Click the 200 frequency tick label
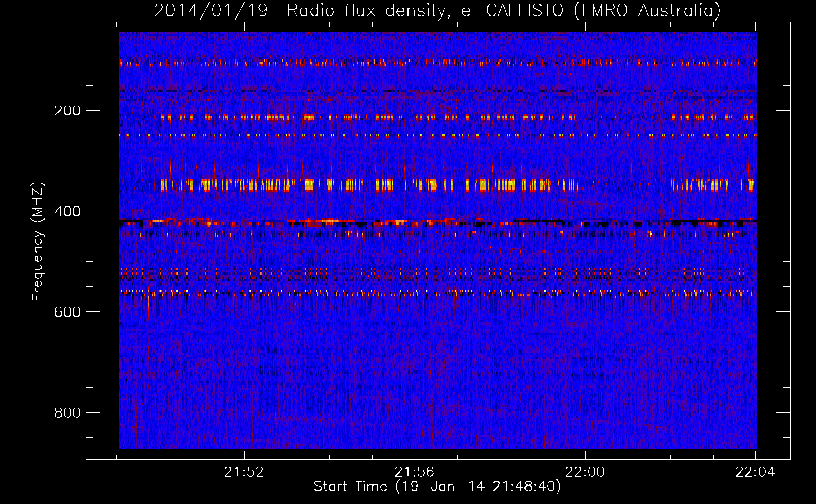This screenshot has height=504, width=816. (68, 110)
